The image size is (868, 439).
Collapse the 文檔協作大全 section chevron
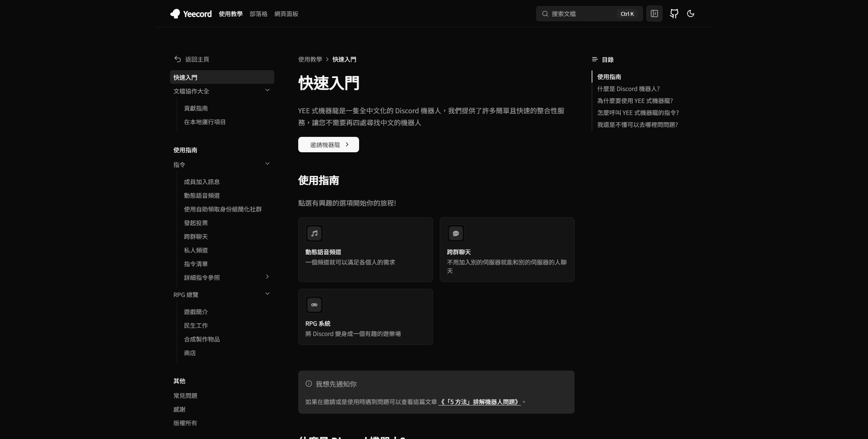pos(267,90)
